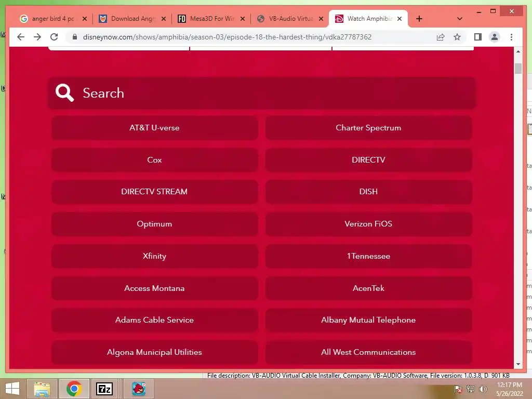Viewport: 532px width, 399px height.
Task: Close the VB-Audio tab
Action: tap(321, 19)
